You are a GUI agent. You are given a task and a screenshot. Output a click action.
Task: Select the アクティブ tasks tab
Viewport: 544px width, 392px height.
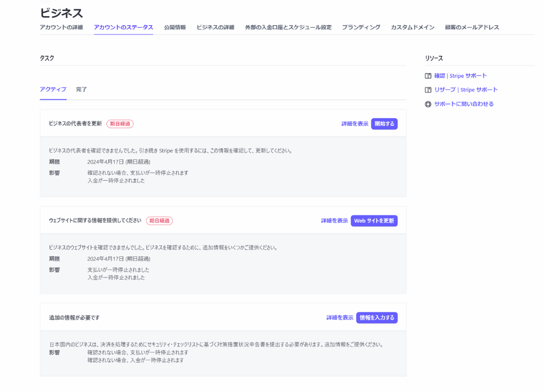53,90
